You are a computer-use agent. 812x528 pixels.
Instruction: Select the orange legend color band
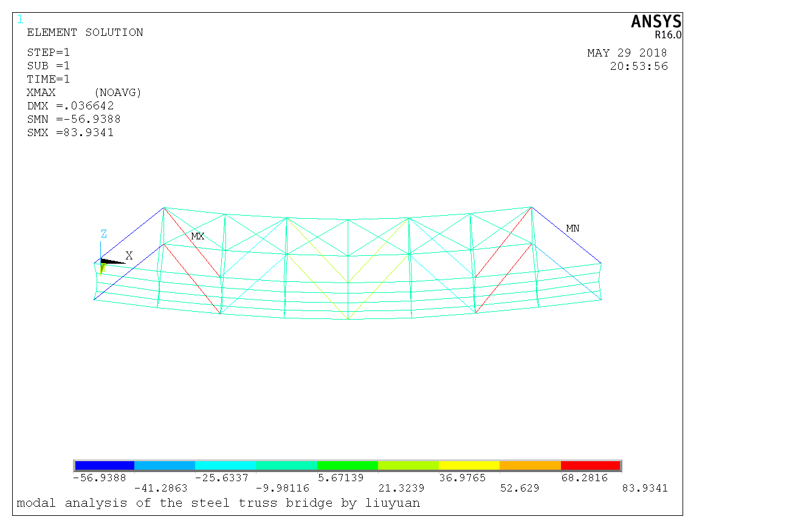pyautogui.click(x=530, y=465)
